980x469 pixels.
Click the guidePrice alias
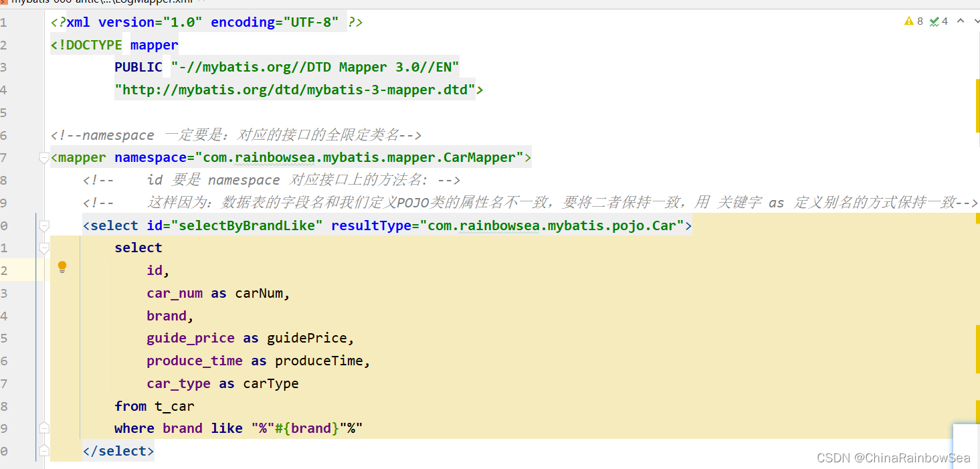pos(307,338)
